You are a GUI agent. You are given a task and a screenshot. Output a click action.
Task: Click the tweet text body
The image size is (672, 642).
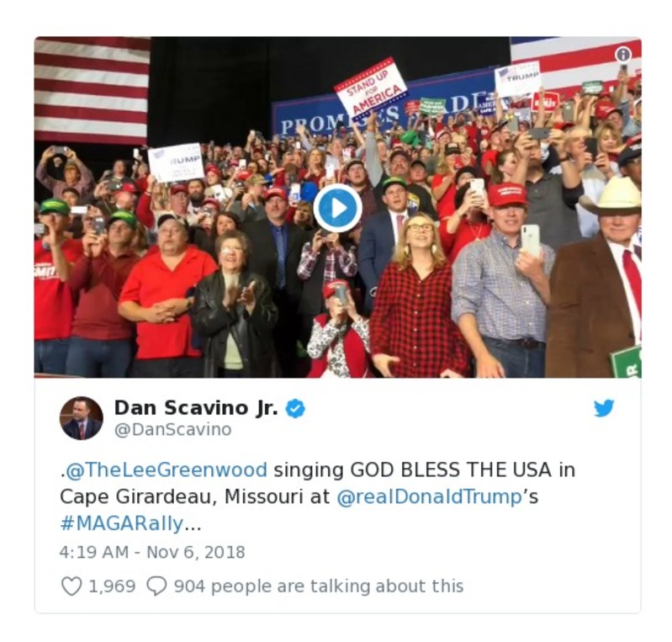pos(317,496)
